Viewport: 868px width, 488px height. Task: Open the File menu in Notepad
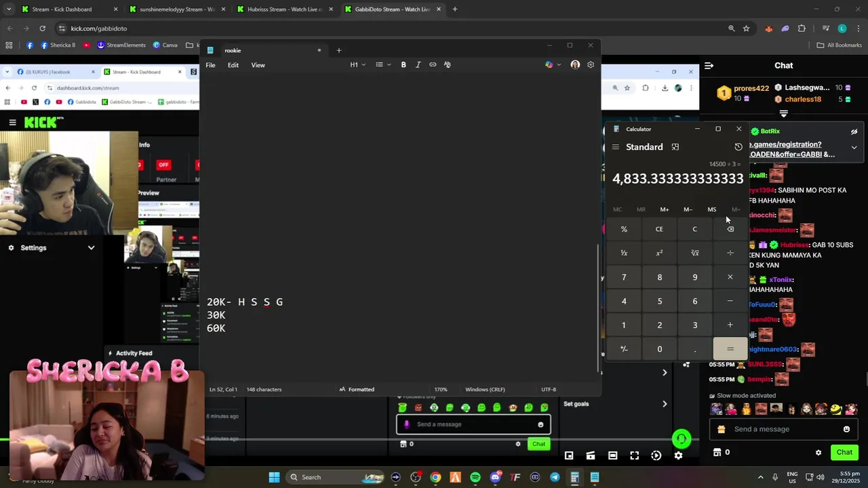coord(211,65)
